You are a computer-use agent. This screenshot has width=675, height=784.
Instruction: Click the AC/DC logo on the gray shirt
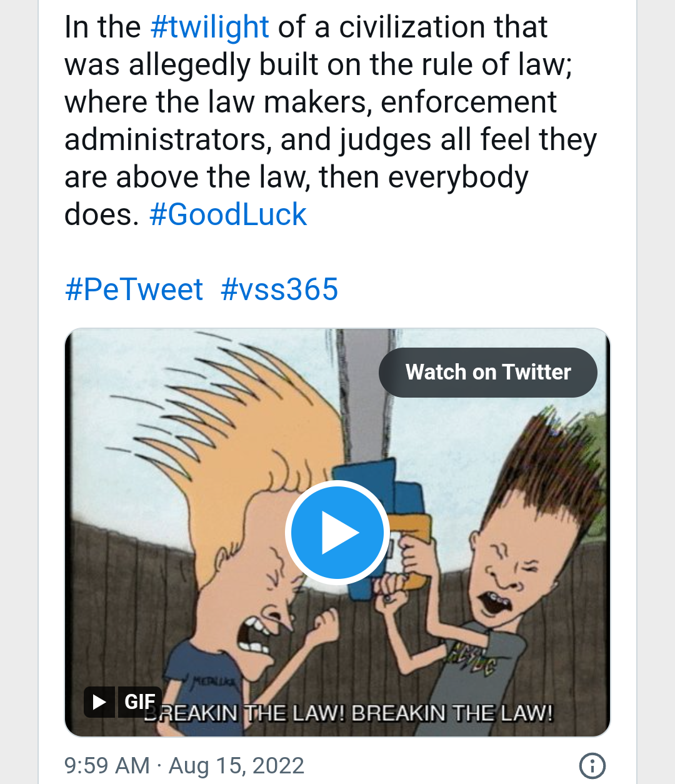point(472,660)
